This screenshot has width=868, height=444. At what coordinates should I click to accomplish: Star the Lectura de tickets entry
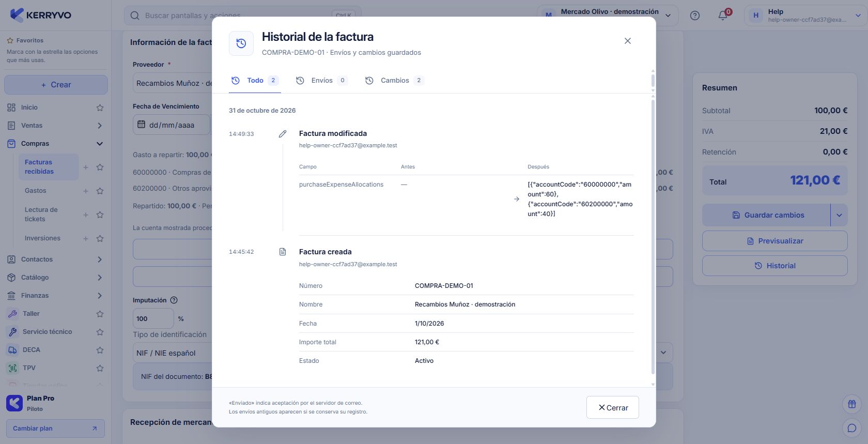pyautogui.click(x=100, y=215)
